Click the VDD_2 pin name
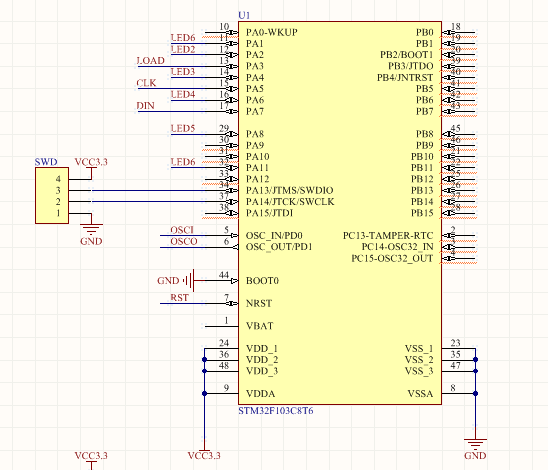 coord(262,360)
